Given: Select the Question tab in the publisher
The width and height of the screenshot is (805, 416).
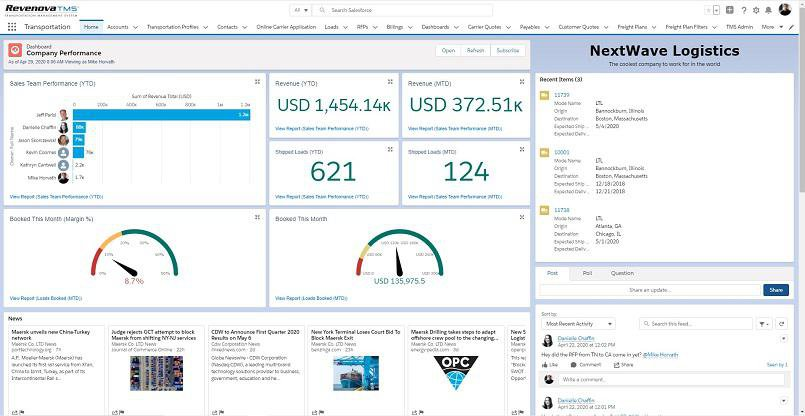Looking at the screenshot, I should pos(622,273).
